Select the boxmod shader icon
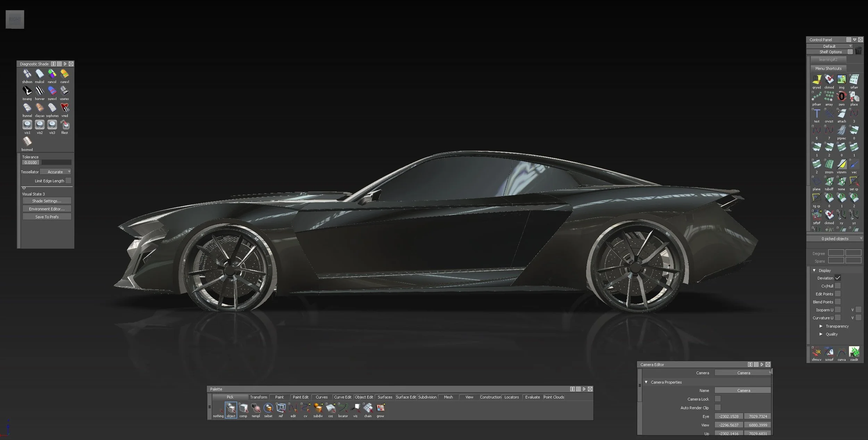The width and height of the screenshot is (868, 440). 27,142
